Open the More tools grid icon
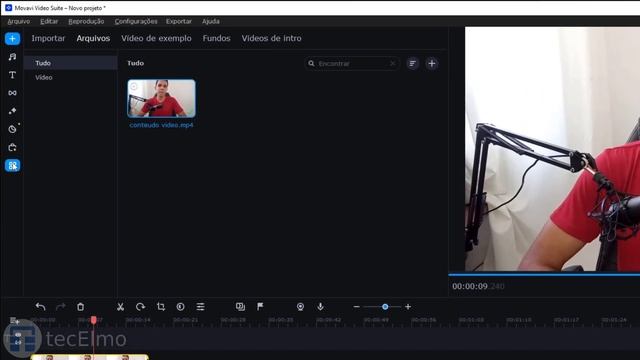 tap(13, 165)
